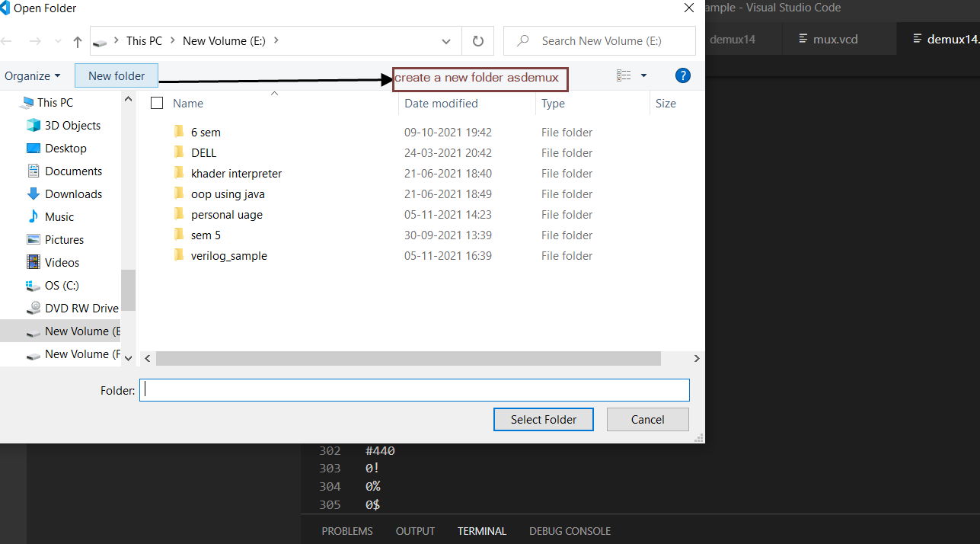Open DEBUG CONSOLE tab in VS Code

pos(570,531)
